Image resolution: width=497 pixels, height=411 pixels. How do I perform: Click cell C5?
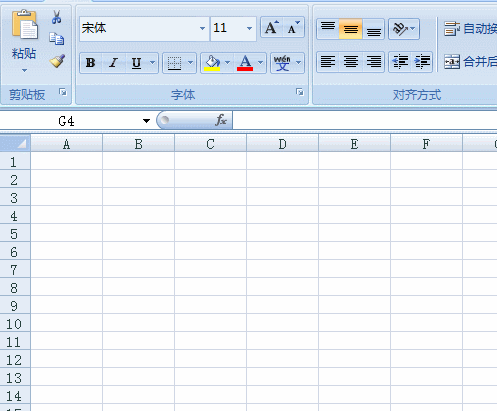tap(210, 234)
